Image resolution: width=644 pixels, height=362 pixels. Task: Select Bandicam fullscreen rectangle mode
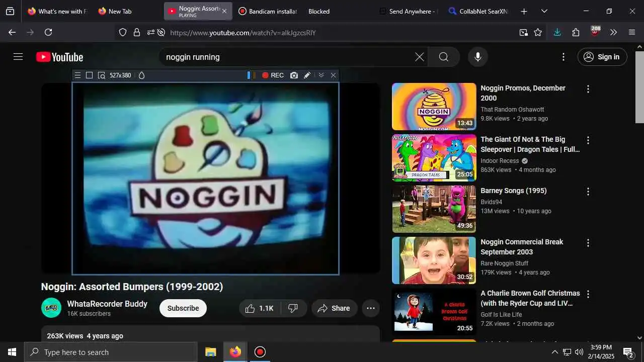pyautogui.click(x=89, y=75)
